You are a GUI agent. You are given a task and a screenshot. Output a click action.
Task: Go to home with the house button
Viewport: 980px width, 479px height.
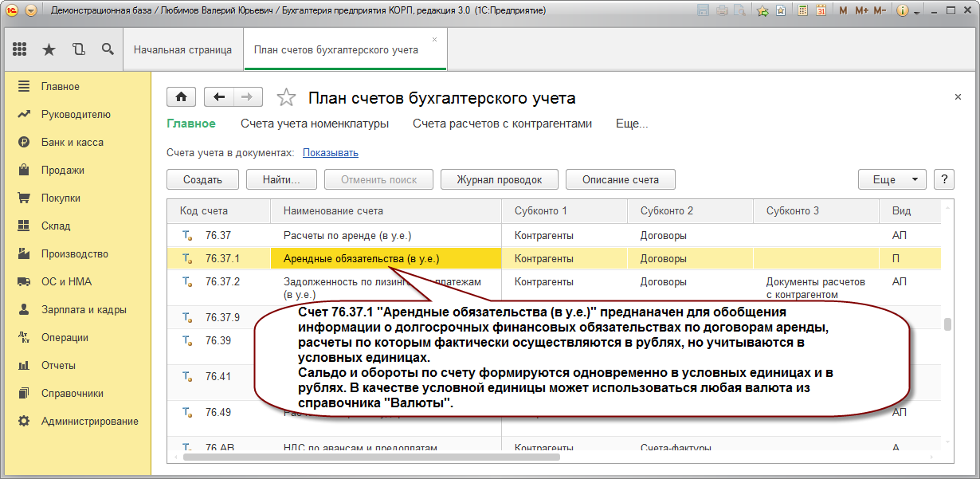[x=182, y=97]
